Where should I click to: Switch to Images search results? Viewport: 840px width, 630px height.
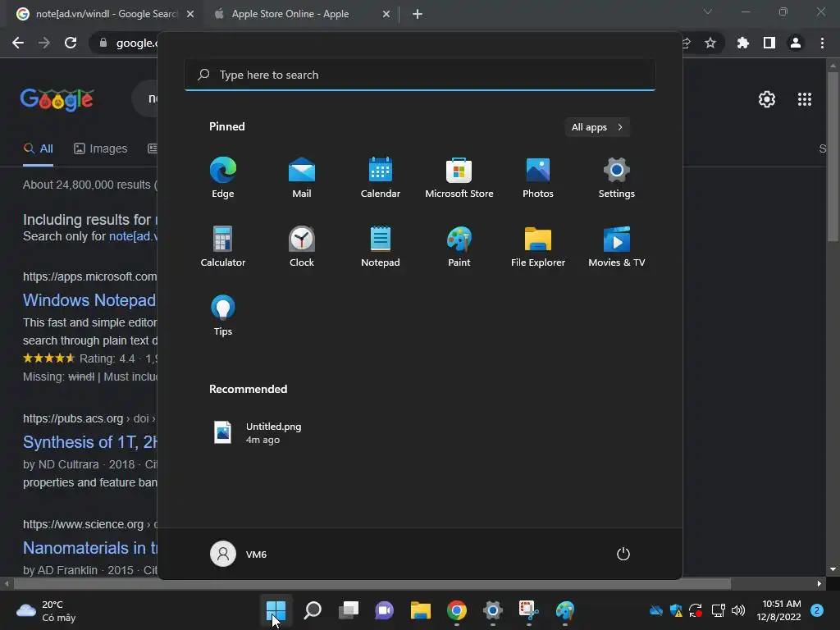(101, 148)
